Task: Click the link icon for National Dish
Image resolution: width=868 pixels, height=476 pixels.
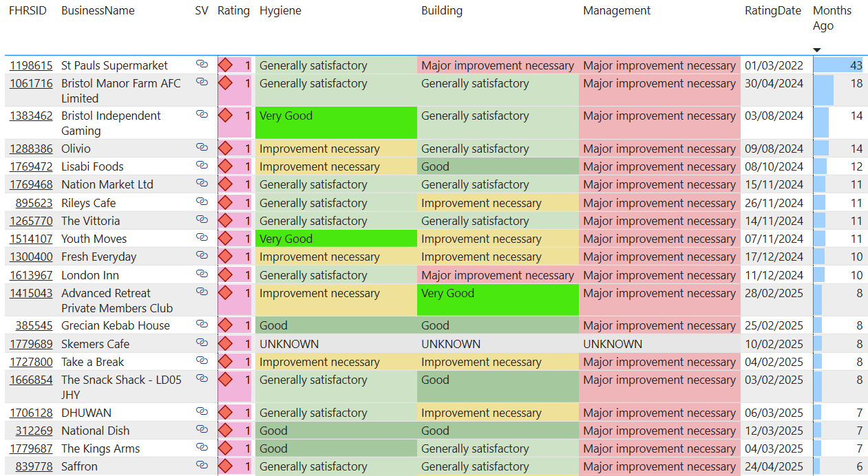Action: tap(202, 429)
